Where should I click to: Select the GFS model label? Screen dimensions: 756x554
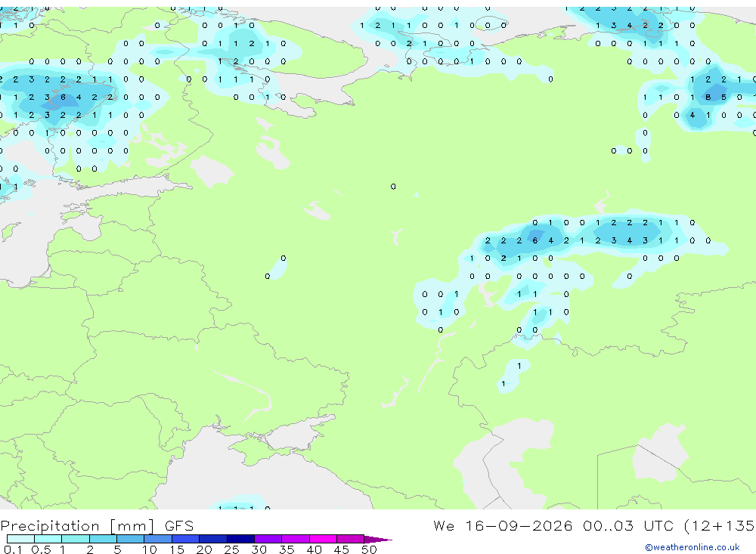[x=179, y=526]
